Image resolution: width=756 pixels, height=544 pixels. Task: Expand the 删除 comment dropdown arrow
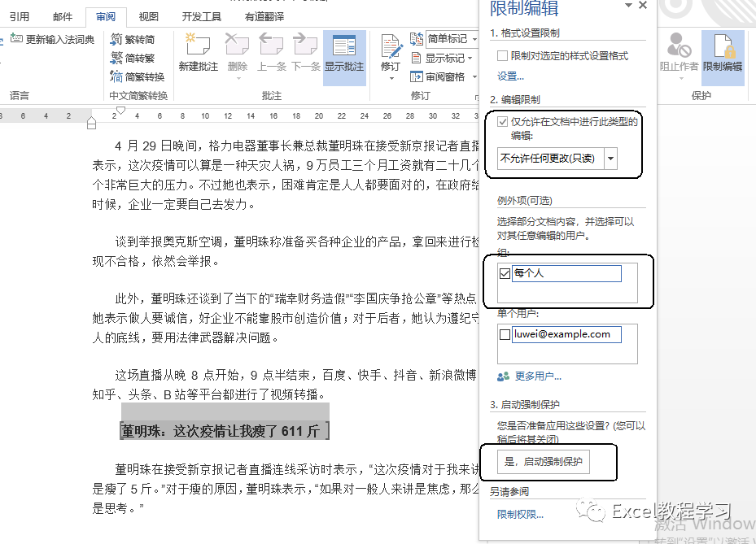pyautogui.click(x=238, y=79)
